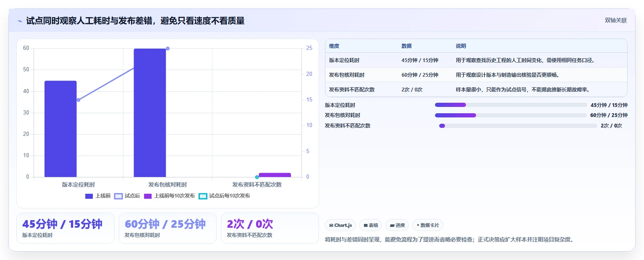Click the 维度 table column header
Viewport: 644px width, 260px height.
334,46
